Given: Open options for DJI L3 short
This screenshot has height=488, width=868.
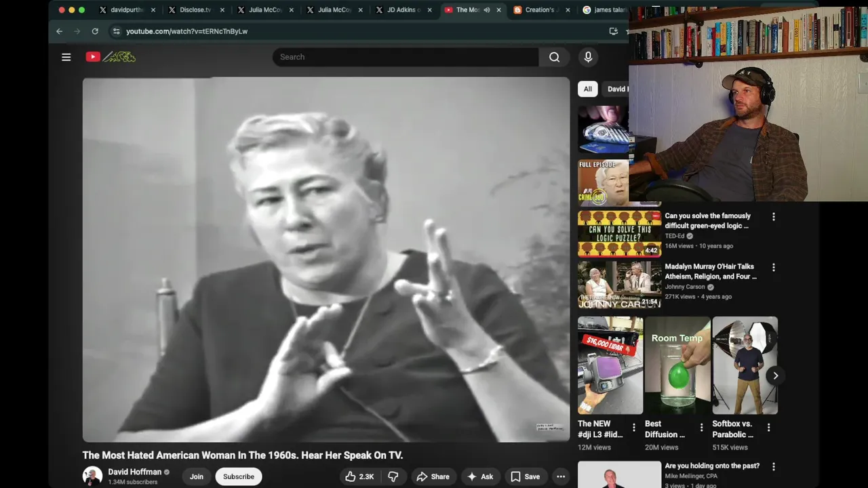Looking at the screenshot, I should click(x=634, y=428).
